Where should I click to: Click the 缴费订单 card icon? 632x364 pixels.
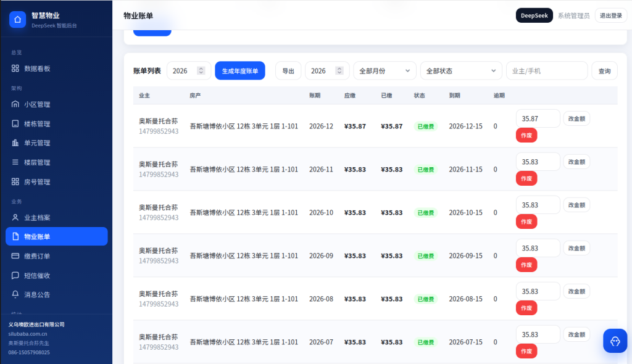click(15, 255)
